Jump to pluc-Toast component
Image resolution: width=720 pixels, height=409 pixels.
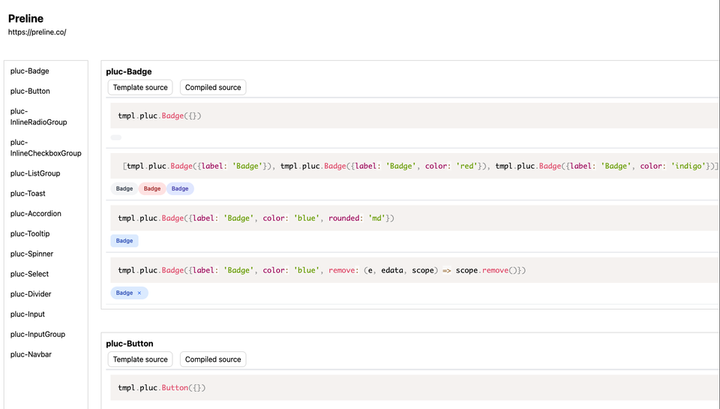30,193
